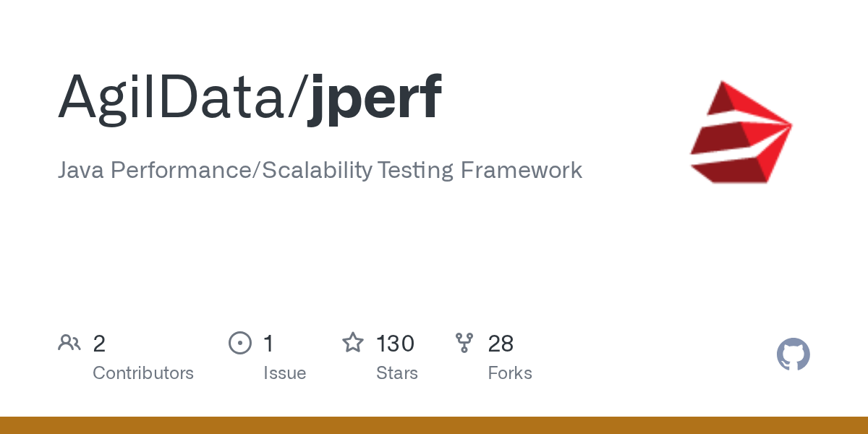
Task: Open the jperf repository name
Action: (x=375, y=101)
